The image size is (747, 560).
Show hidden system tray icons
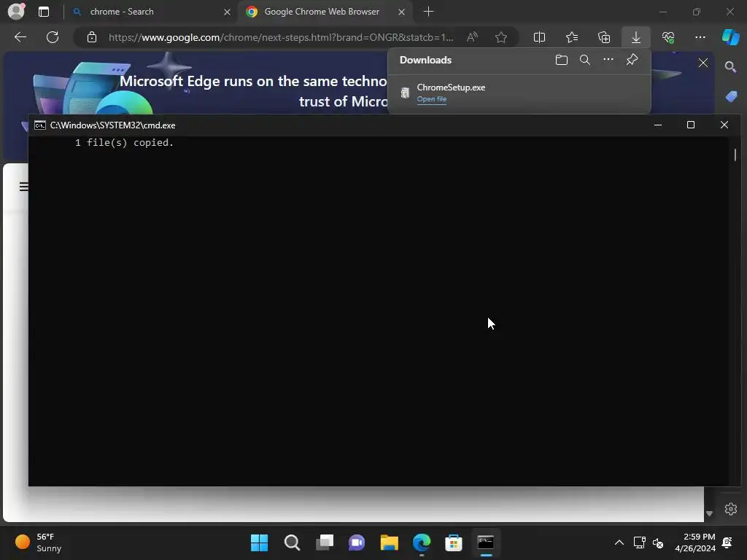point(619,542)
